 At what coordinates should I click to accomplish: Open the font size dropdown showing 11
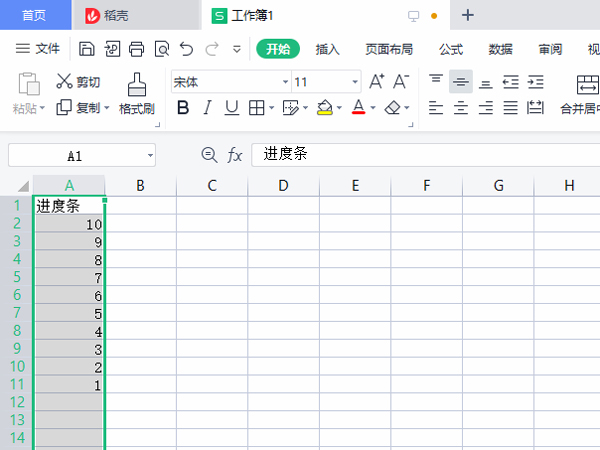pos(355,82)
